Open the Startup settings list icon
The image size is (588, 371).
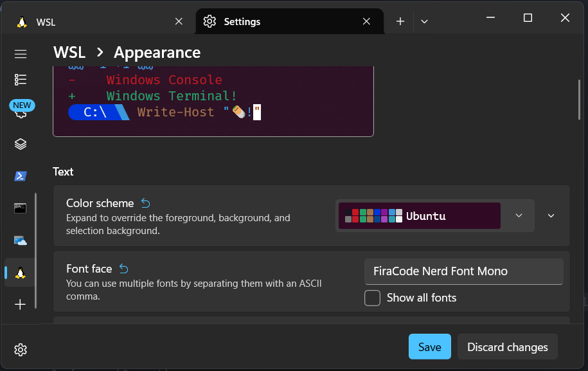(21, 80)
